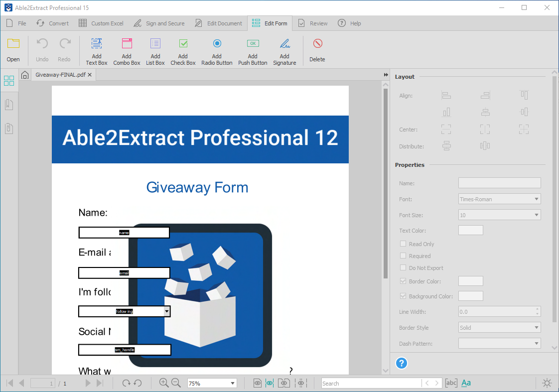Go to the first page
Image resolution: width=559 pixels, height=392 pixels.
[x=9, y=383]
